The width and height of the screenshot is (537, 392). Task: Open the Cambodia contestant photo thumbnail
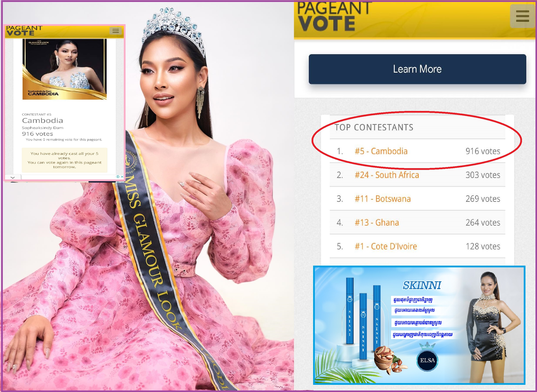[x=65, y=69]
